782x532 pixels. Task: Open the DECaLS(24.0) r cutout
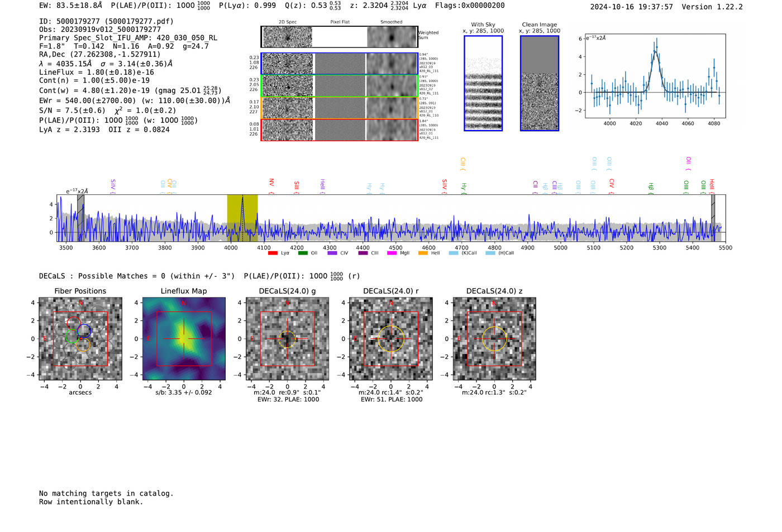391,339
